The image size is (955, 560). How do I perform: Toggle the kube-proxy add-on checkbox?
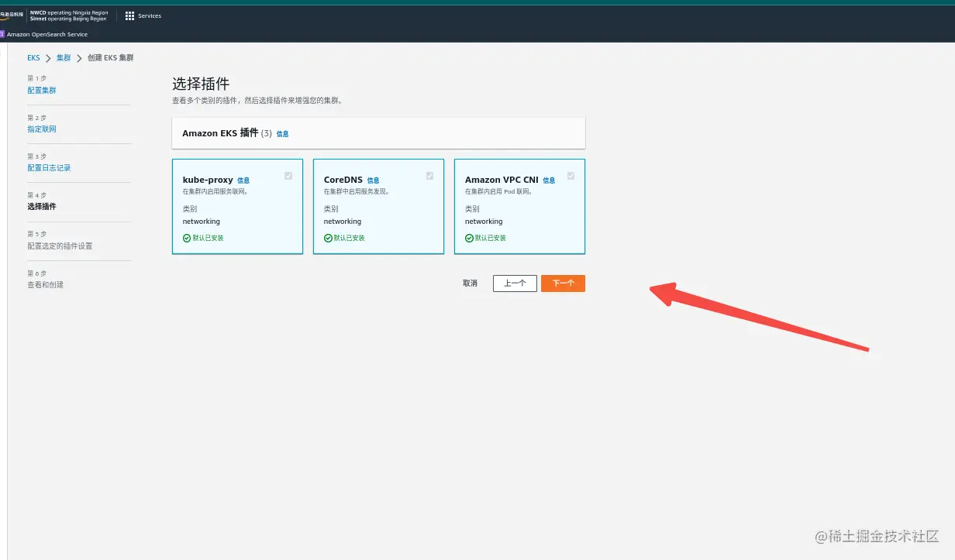[x=288, y=176]
